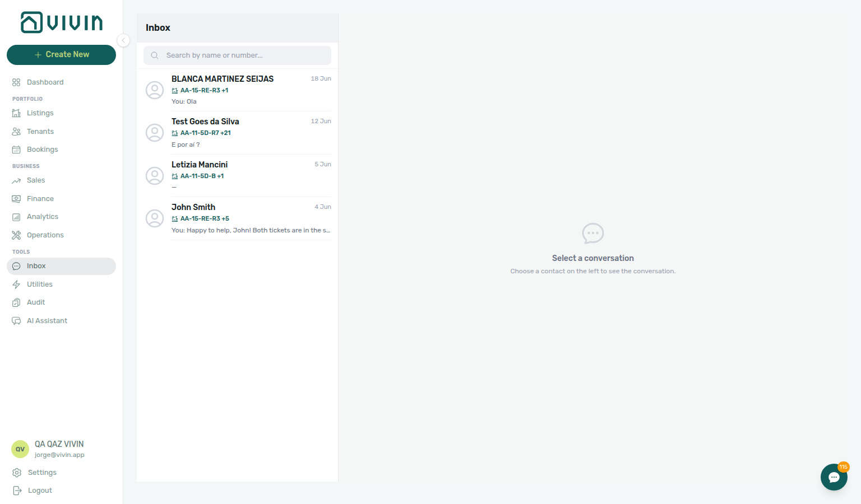Click John Smith's avatar icon
The height and width of the screenshot is (504, 861).
click(x=155, y=218)
